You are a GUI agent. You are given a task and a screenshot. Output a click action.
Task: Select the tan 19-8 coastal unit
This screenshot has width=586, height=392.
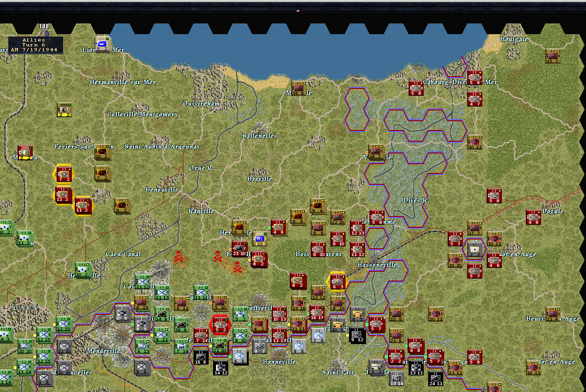coord(298,88)
